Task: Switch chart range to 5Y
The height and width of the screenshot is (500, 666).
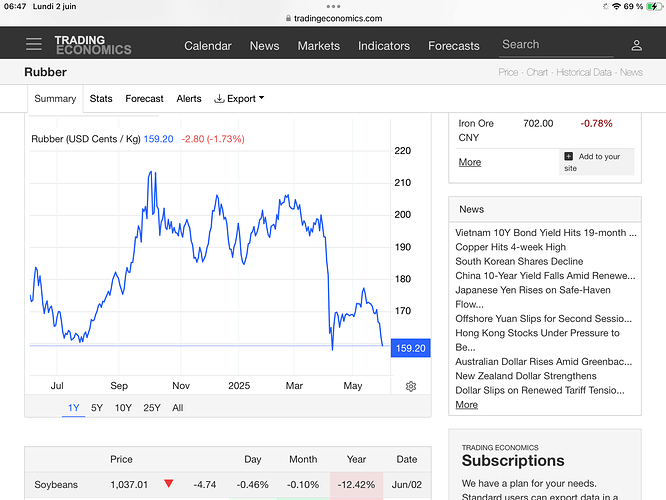Action: [97, 407]
